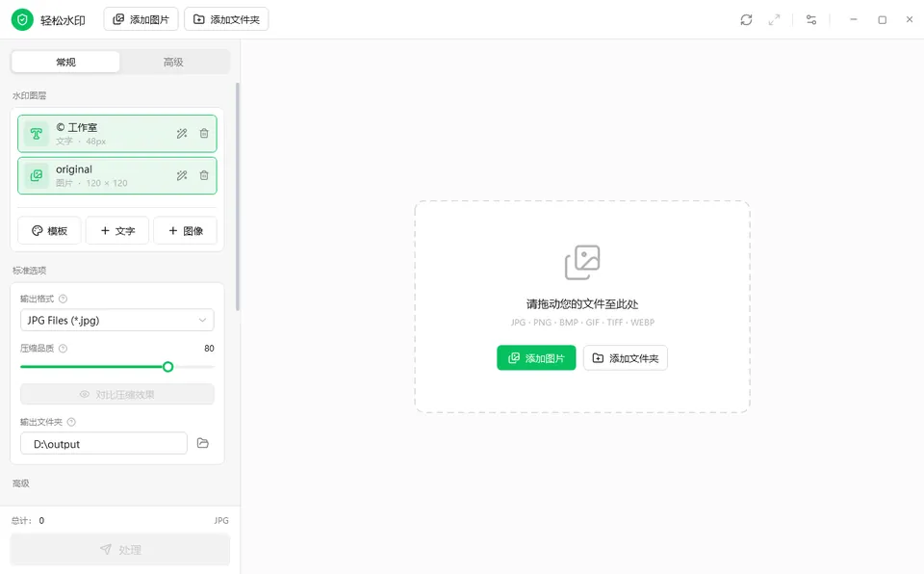Screen dimensions: 924x574
Task: Click the image placeholder icon in drop zone
Action: point(582,263)
